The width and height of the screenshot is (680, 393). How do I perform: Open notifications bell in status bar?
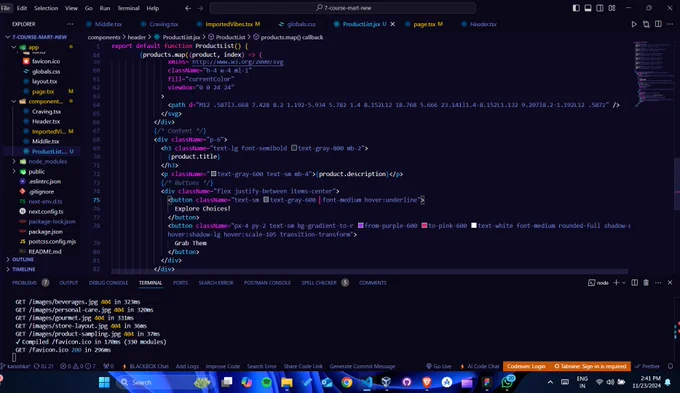coord(670,366)
